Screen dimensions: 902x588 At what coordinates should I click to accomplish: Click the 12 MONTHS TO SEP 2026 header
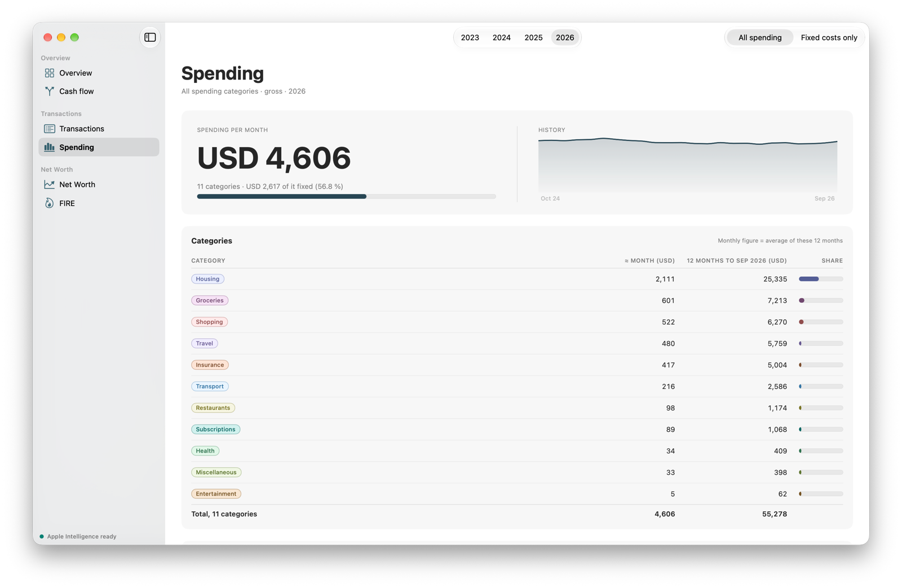(736, 260)
